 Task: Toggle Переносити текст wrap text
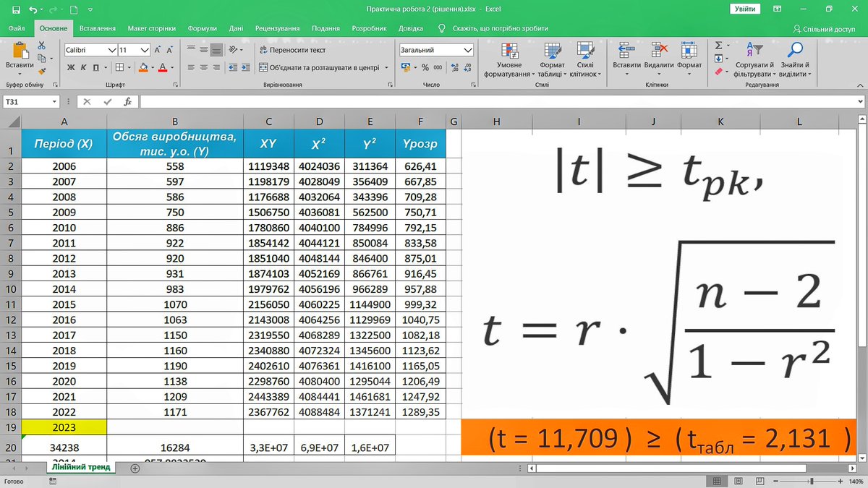pyautogui.click(x=292, y=51)
